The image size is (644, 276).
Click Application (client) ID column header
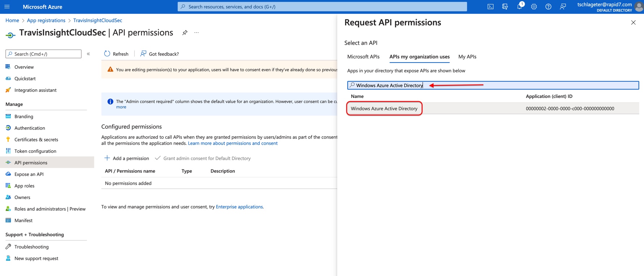(549, 96)
